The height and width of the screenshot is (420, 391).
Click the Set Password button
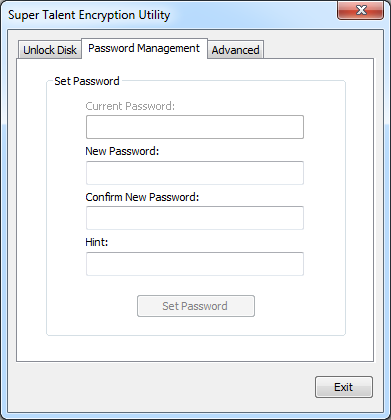click(196, 306)
